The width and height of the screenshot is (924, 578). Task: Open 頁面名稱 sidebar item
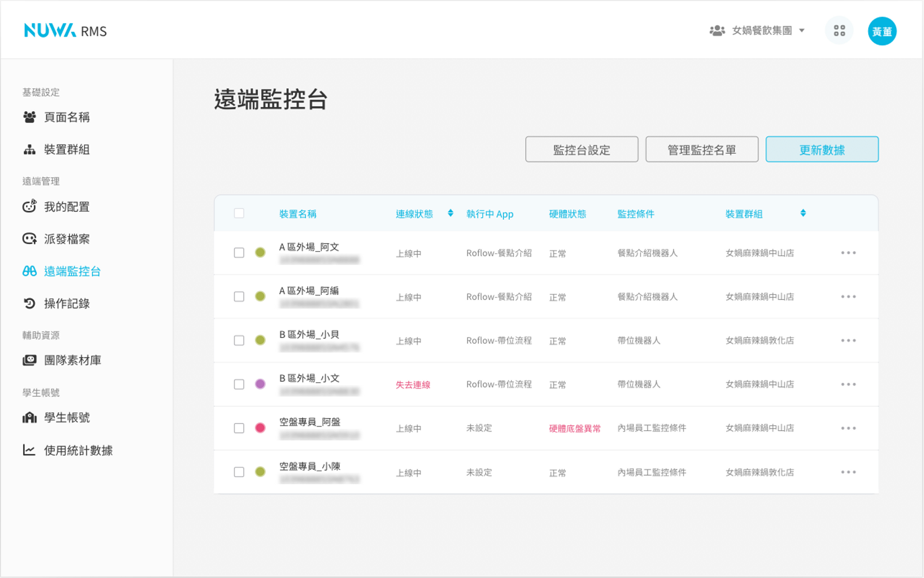pyautogui.click(x=67, y=117)
